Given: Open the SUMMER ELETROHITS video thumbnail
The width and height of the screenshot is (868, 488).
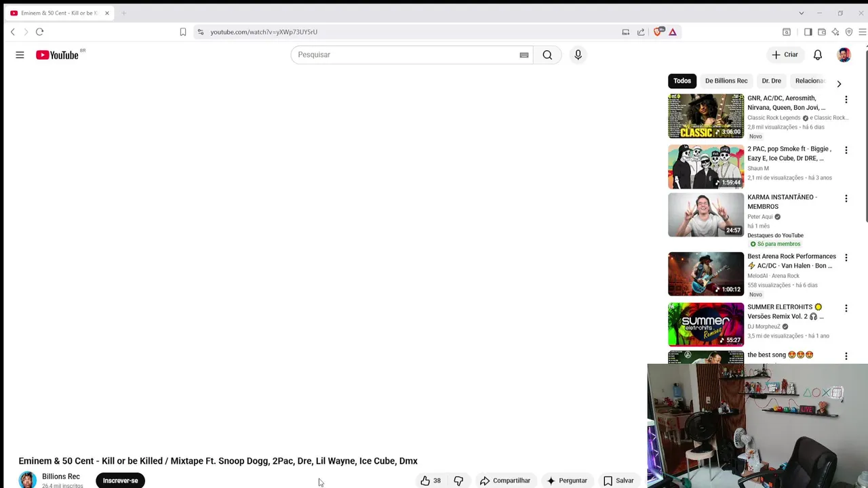Looking at the screenshot, I should click(706, 325).
